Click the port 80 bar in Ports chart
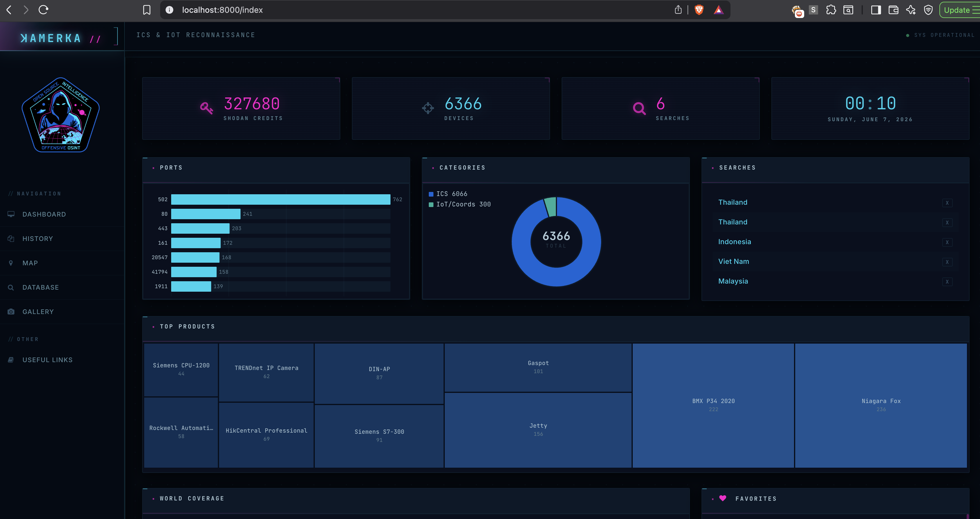The height and width of the screenshot is (519, 980). [x=206, y=214]
